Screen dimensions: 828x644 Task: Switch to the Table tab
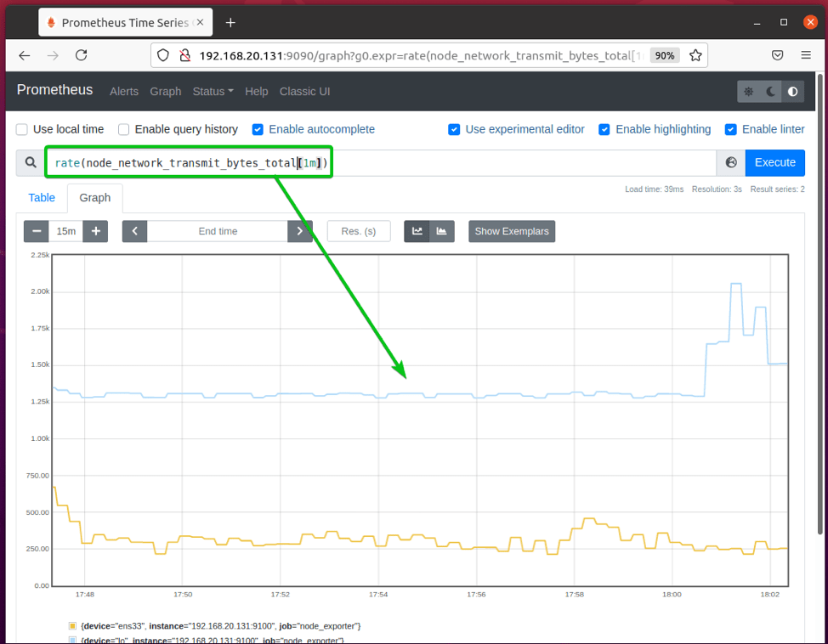(x=42, y=197)
